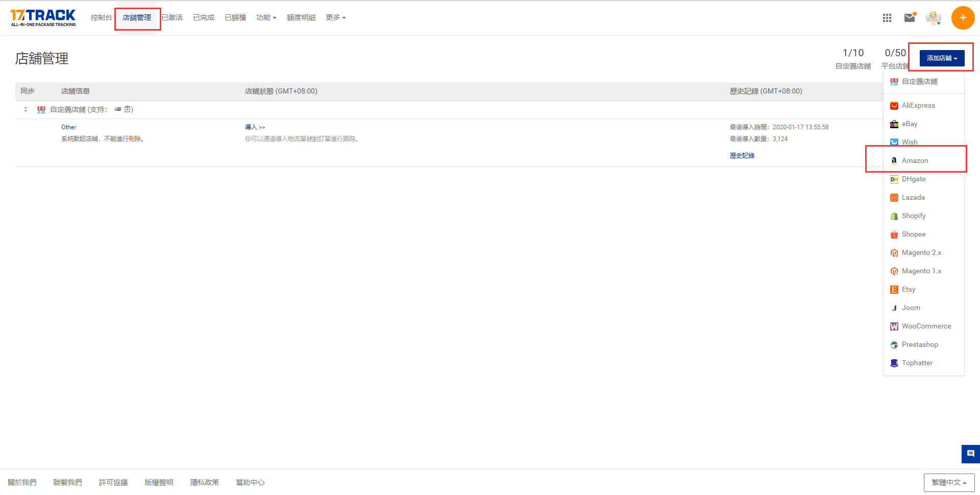
Task: Click the clipboard support icon in 自定義店鋪 row
Action: point(128,109)
